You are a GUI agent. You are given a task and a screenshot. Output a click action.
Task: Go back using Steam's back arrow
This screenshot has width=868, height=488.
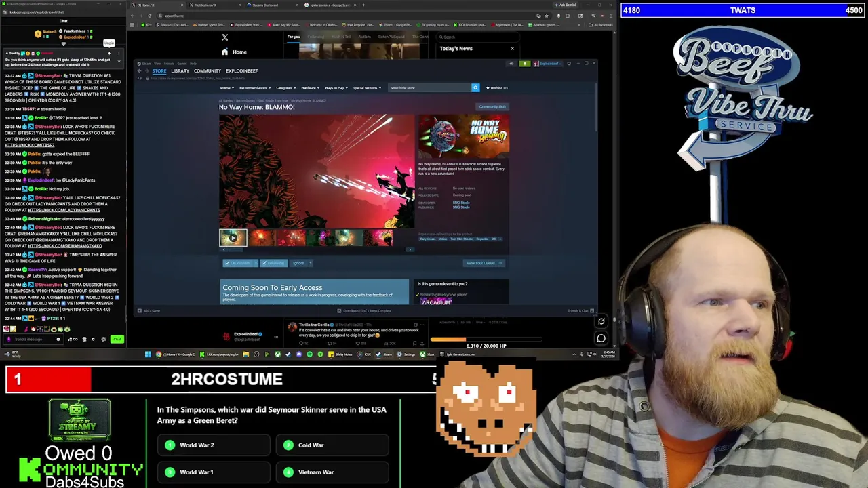click(139, 70)
